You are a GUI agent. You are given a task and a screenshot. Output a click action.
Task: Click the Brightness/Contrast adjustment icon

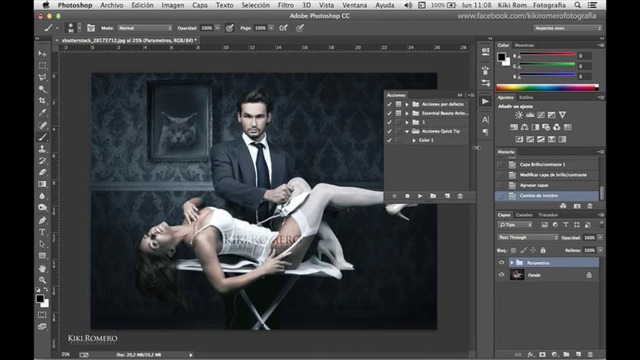[519, 115]
